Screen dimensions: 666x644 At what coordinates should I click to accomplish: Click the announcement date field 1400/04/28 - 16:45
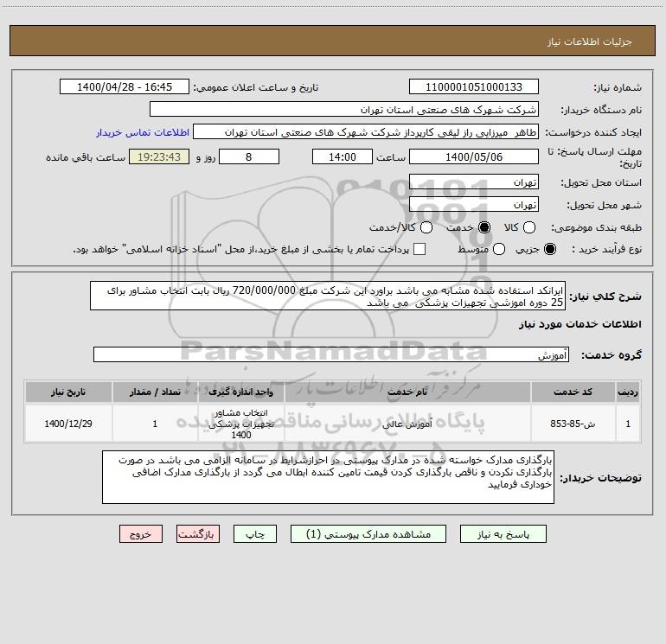pyautogui.click(x=125, y=86)
